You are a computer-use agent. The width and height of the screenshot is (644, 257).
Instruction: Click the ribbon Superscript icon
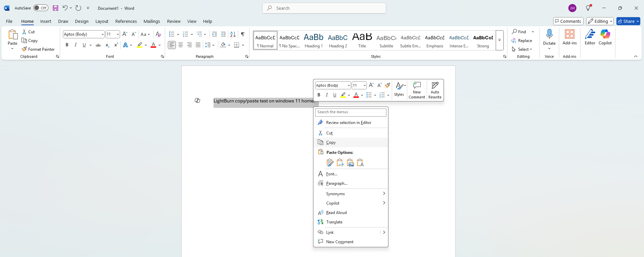click(x=116, y=45)
